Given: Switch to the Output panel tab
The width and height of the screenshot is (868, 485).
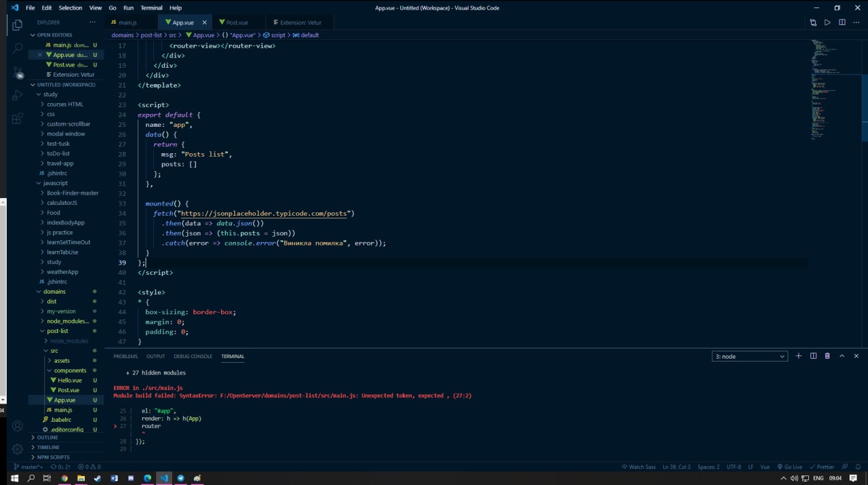Looking at the screenshot, I should pyautogui.click(x=155, y=356).
